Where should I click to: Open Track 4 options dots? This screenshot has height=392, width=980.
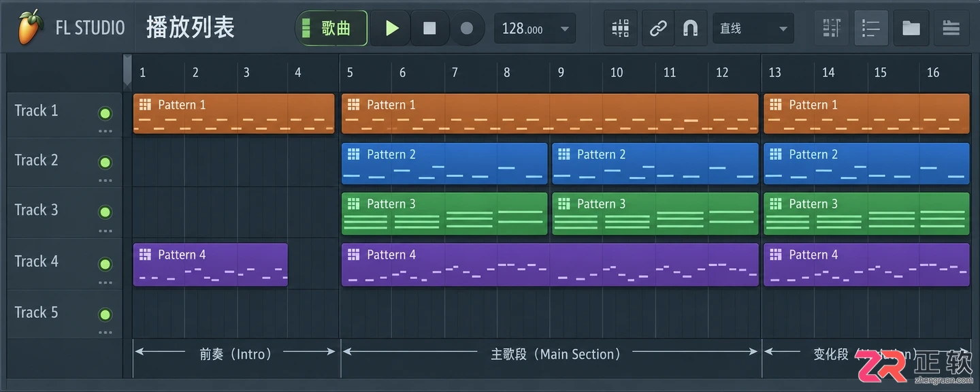(x=105, y=282)
